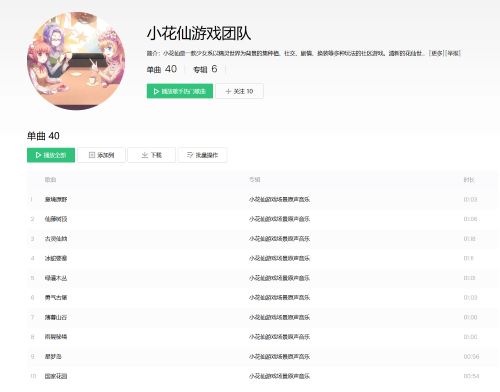Open song number 3 in the list
The height and width of the screenshot is (392, 500).
click(x=56, y=239)
